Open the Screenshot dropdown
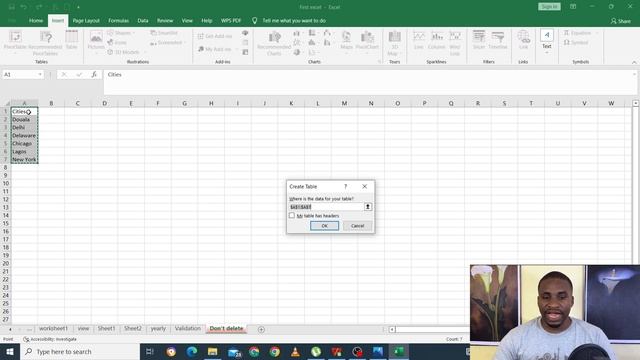 (x=167, y=42)
